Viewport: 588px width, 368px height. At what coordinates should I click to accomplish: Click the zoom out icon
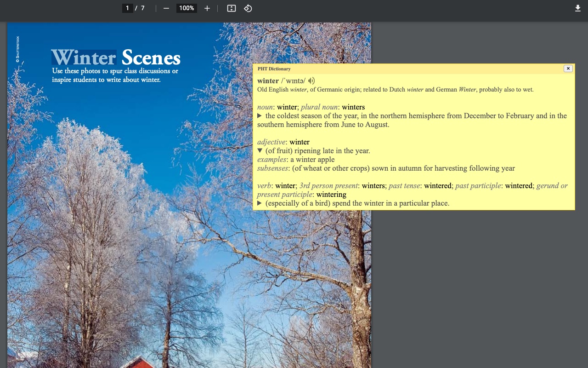[x=166, y=8]
